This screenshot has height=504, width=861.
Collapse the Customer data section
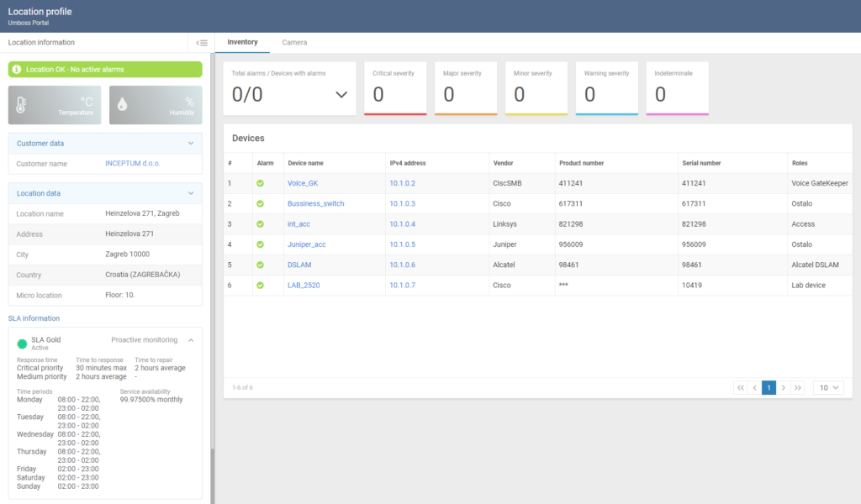[191, 144]
